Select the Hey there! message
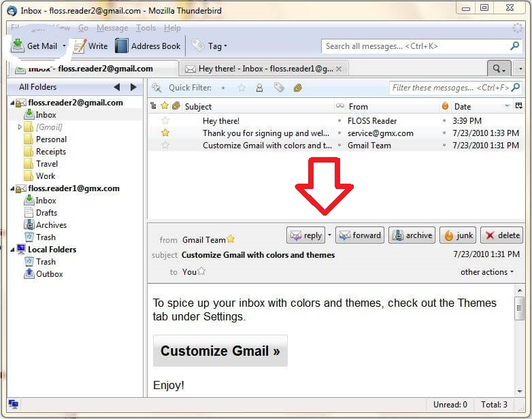 [336, 121]
